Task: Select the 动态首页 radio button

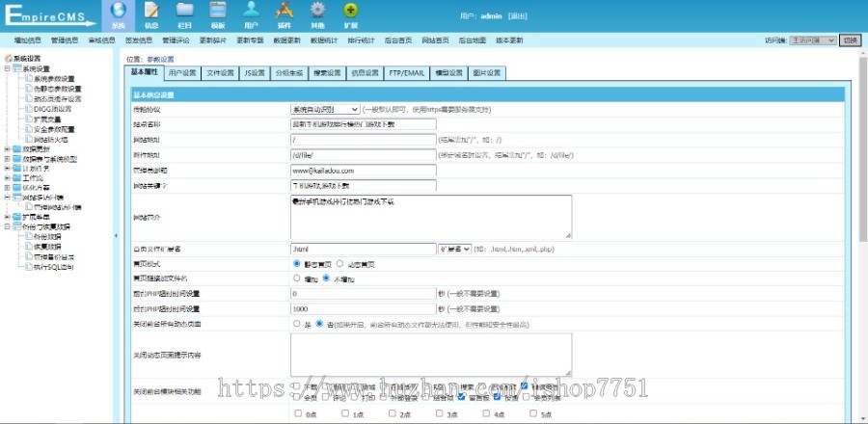Action: (x=339, y=264)
